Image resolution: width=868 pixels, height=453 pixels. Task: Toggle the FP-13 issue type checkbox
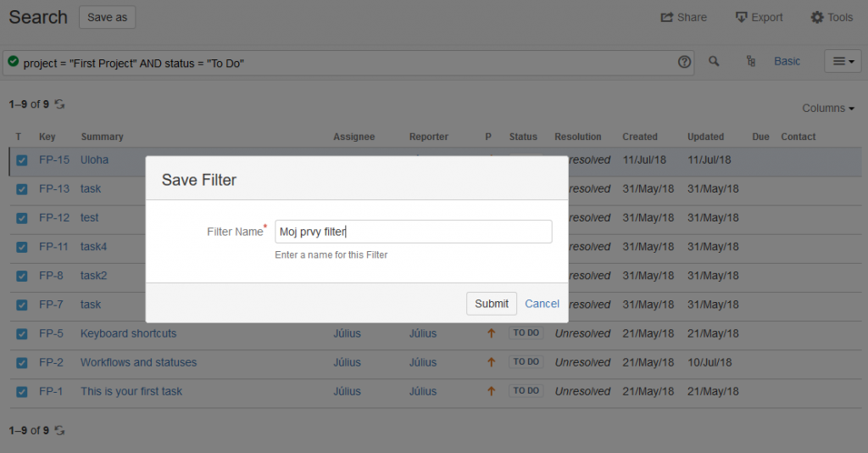[x=21, y=189]
